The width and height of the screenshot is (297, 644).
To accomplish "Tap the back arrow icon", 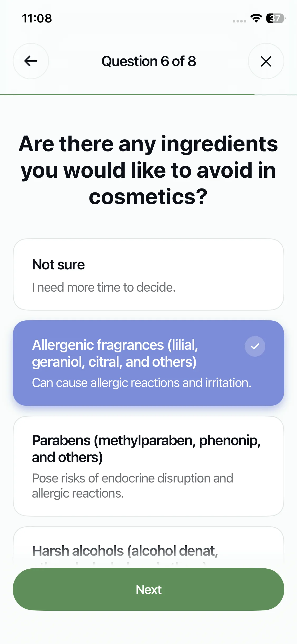I will 31,61.
